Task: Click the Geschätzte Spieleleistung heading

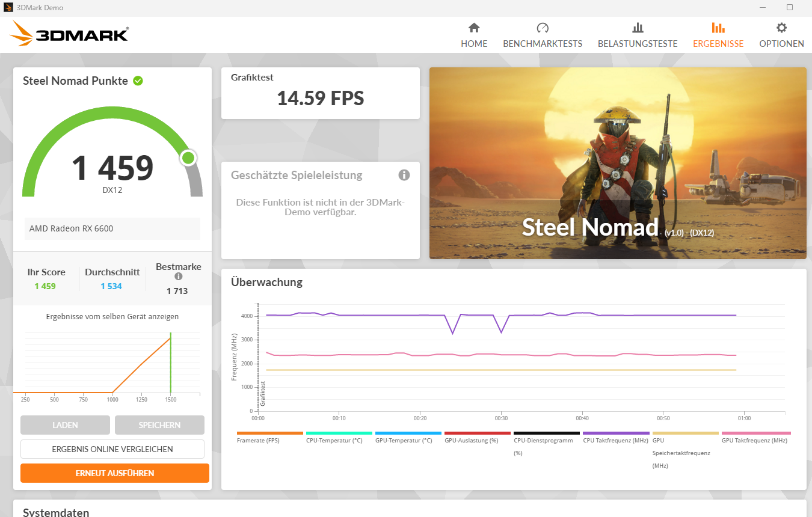Action: 297,175
